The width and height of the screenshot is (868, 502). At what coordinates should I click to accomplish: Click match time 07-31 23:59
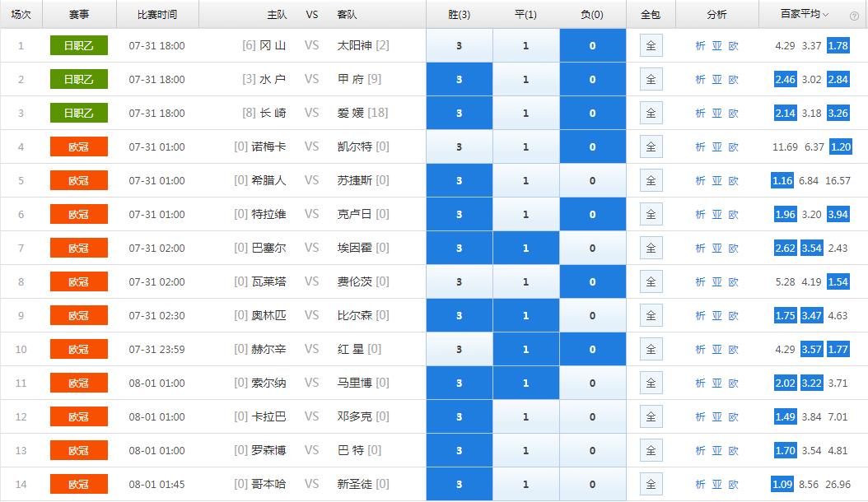click(x=156, y=350)
